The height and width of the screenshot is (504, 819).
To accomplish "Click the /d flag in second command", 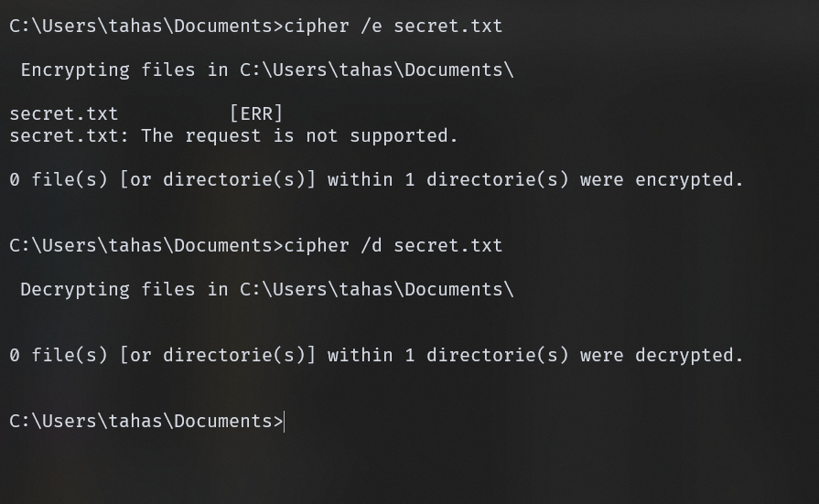I will coord(372,246).
